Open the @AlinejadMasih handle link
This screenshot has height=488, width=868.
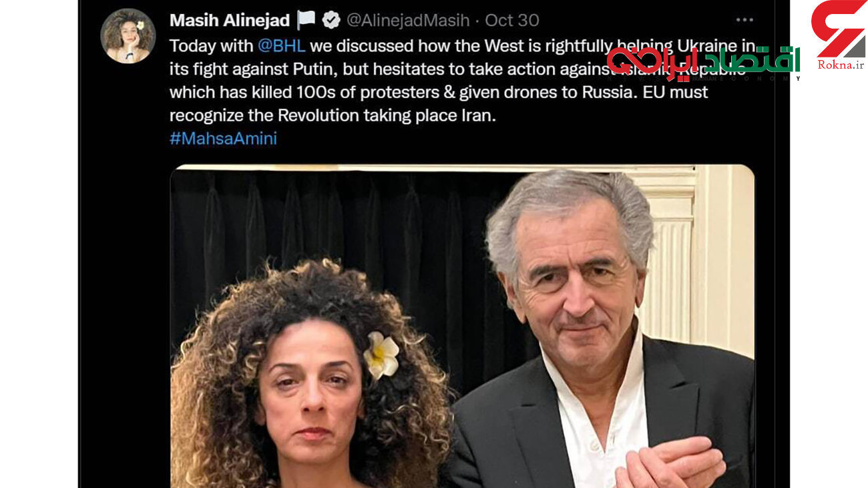(408, 20)
